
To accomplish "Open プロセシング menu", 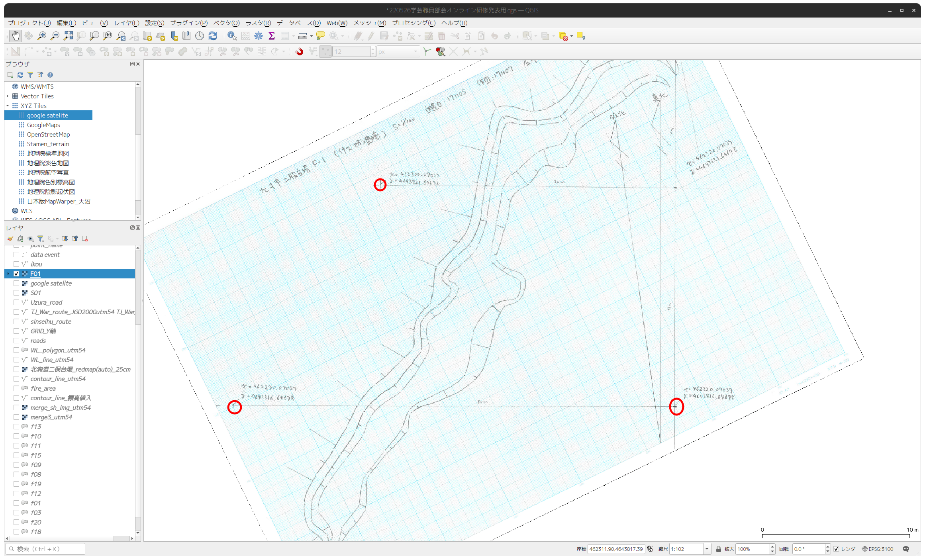I will click(414, 23).
